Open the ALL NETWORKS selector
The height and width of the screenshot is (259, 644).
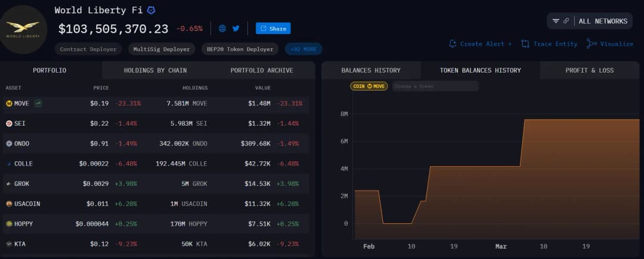(602, 21)
